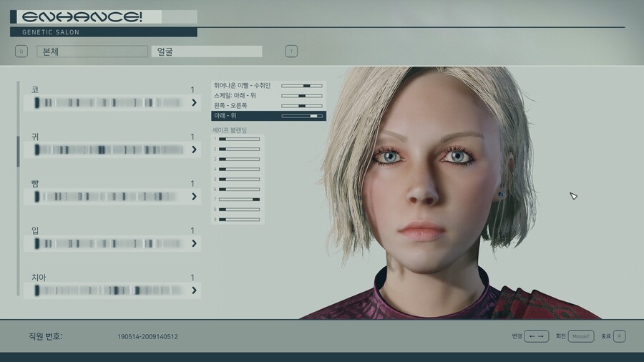
Task: Expand the 코 (nose) option arrow
Action: pos(194,103)
